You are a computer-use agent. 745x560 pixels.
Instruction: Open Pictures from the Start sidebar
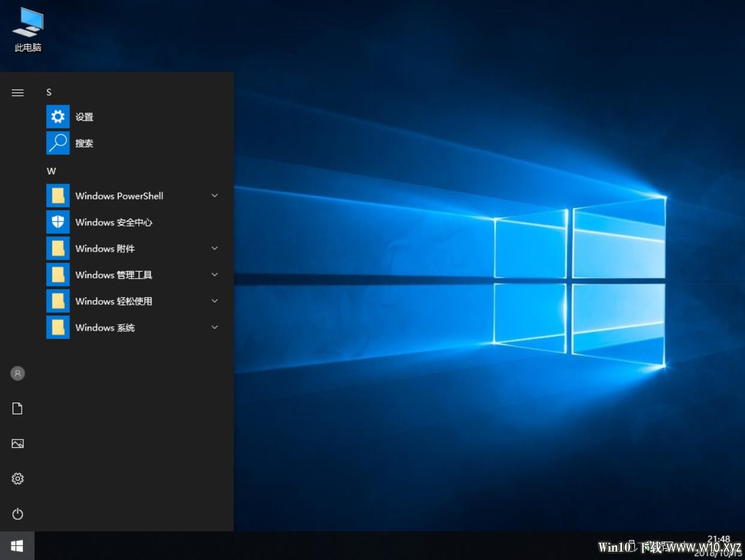[x=17, y=444]
